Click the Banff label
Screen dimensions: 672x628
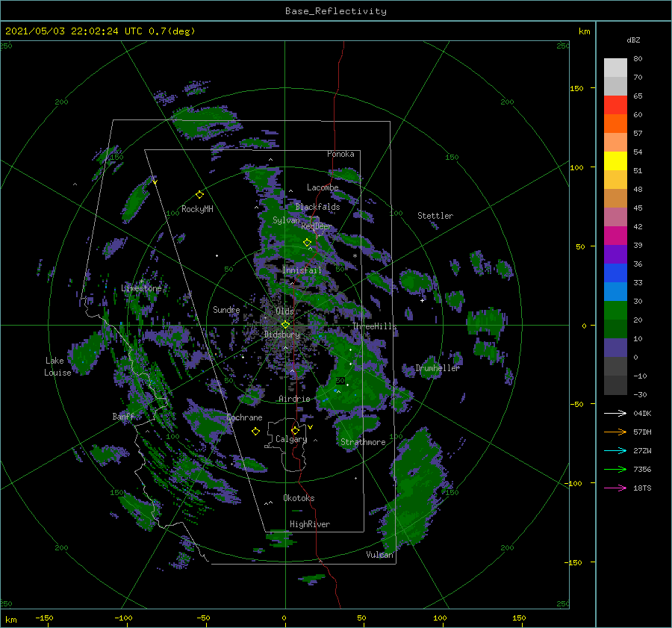(123, 416)
